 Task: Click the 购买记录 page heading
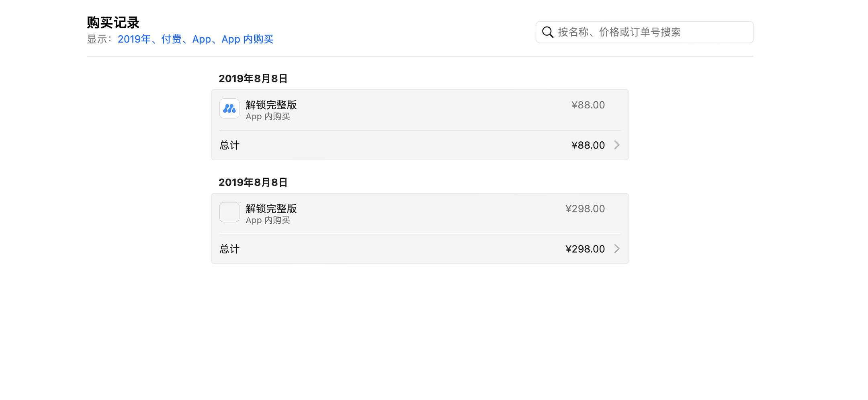(x=113, y=22)
